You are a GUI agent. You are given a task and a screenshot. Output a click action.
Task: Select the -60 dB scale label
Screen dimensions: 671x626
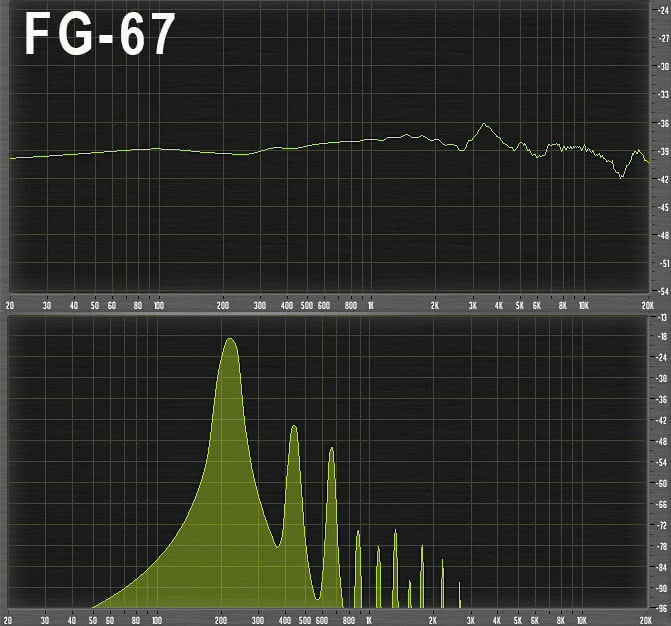[662, 484]
